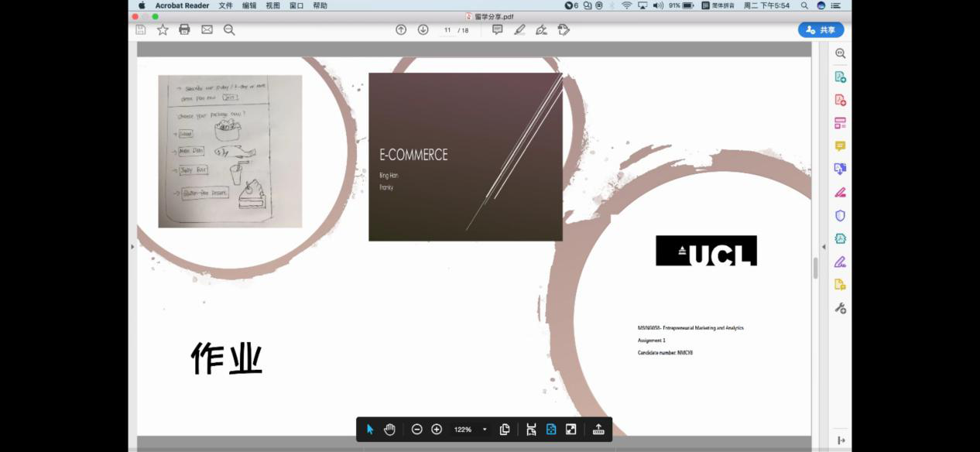Click the email envelope icon
This screenshot has height=452, width=980.
point(207,29)
